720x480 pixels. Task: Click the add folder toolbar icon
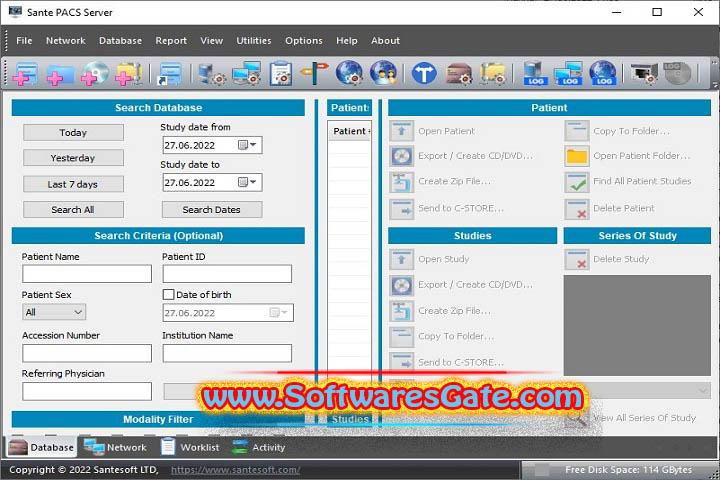click(x=60, y=74)
